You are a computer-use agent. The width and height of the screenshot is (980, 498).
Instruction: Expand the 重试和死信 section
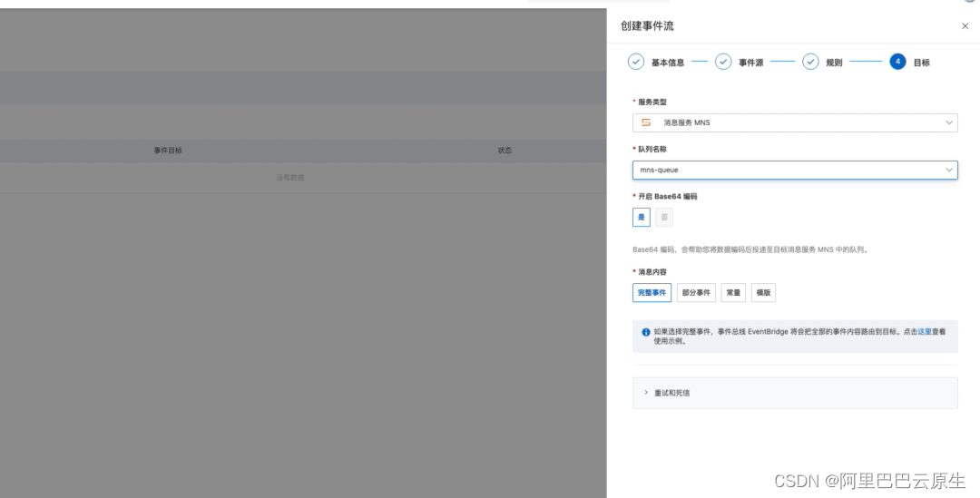tap(795, 393)
